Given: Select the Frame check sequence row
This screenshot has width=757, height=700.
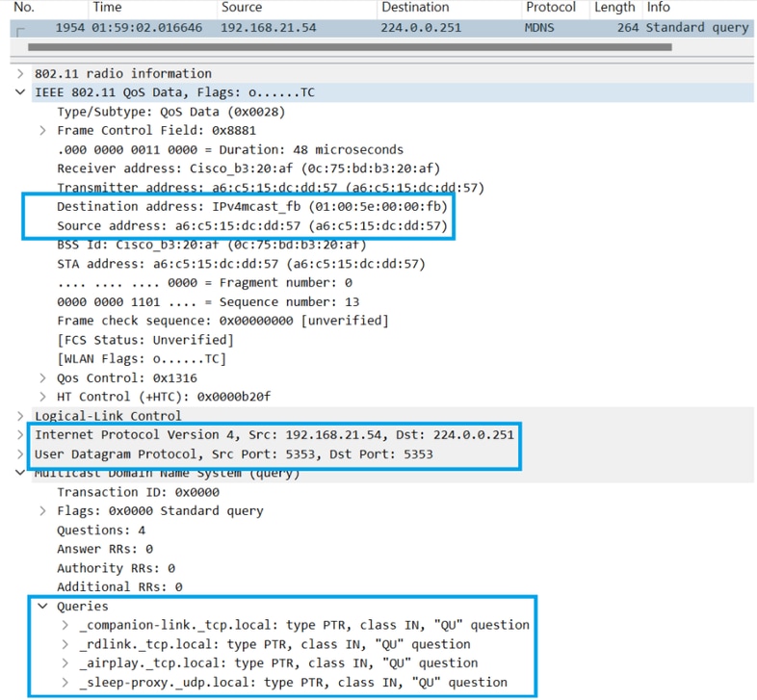Looking at the screenshot, I should [x=222, y=321].
